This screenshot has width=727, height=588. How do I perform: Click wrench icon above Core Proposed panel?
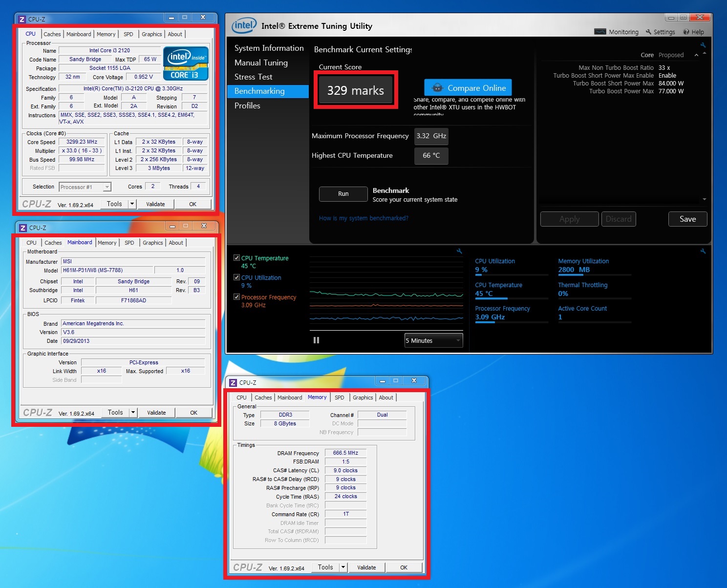coord(703,45)
